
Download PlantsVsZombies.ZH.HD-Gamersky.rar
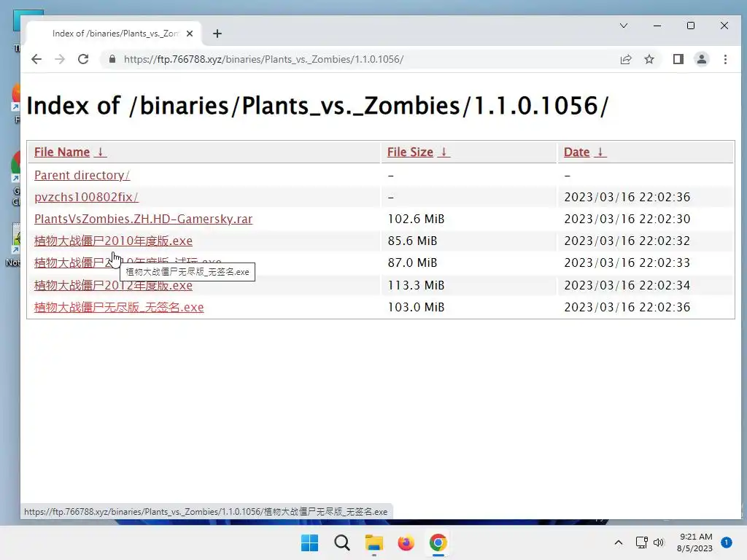[144, 219]
